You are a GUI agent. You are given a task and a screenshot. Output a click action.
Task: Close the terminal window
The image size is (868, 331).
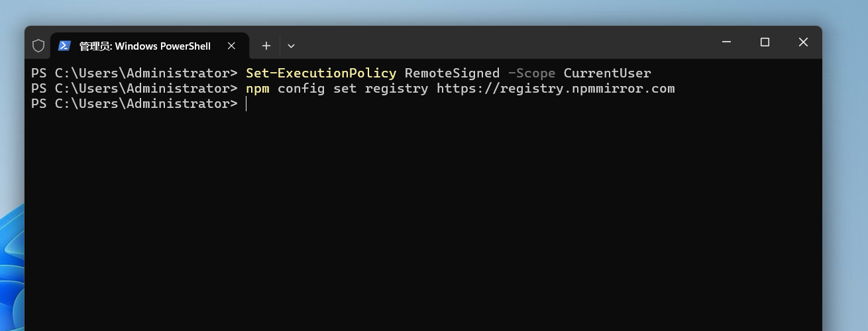click(x=803, y=42)
